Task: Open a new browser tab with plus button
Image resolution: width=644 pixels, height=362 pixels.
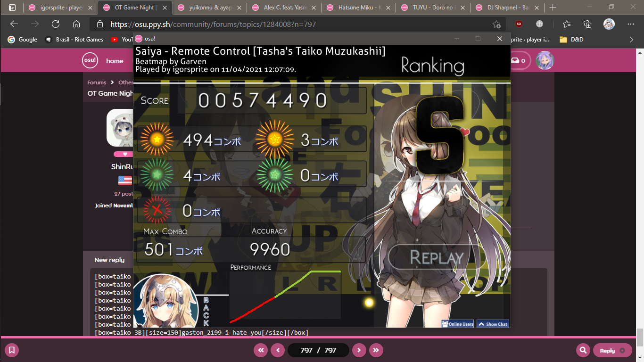Action: tap(553, 8)
